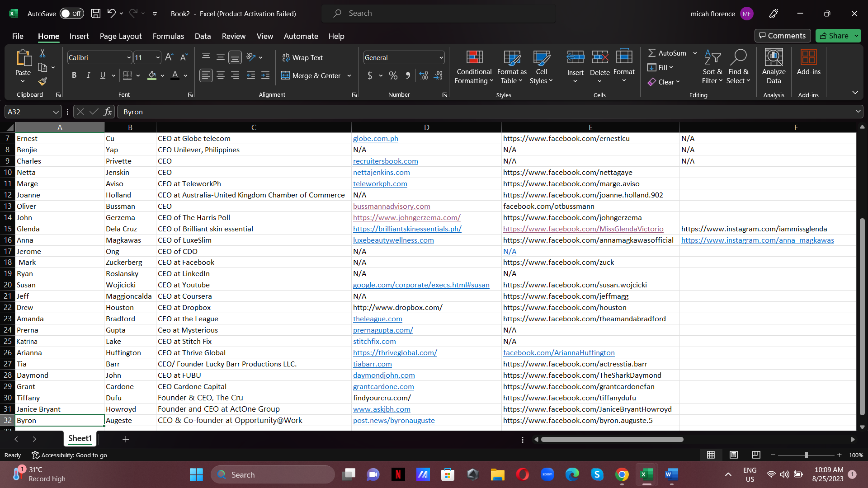This screenshot has height=488, width=868.
Task: Switch to Page Break Preview view
Action: 756,455
